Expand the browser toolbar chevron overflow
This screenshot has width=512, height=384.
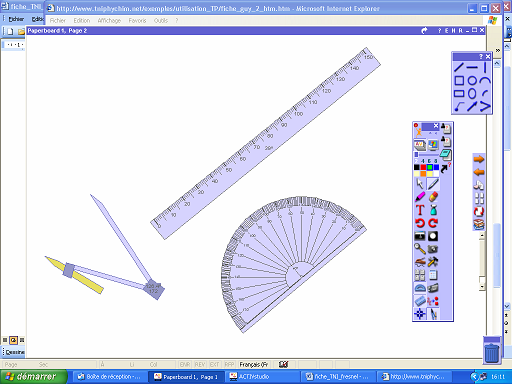pos(498,50)
